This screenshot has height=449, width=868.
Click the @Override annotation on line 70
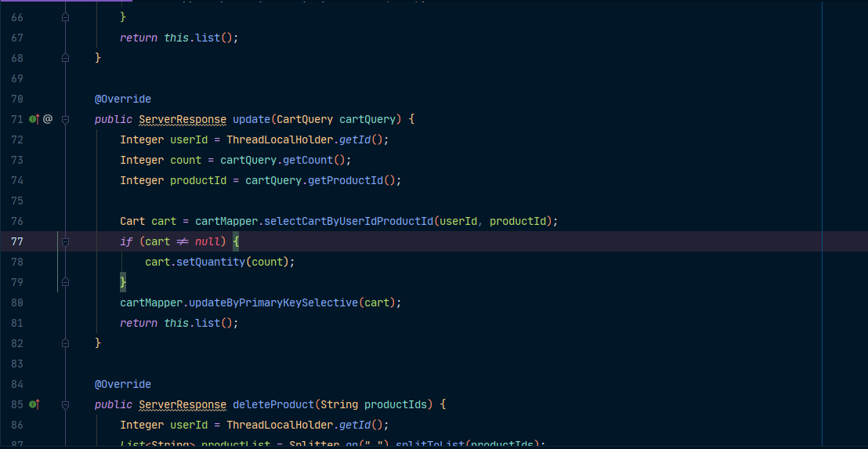pyautogui.click(x=123, y=99)
